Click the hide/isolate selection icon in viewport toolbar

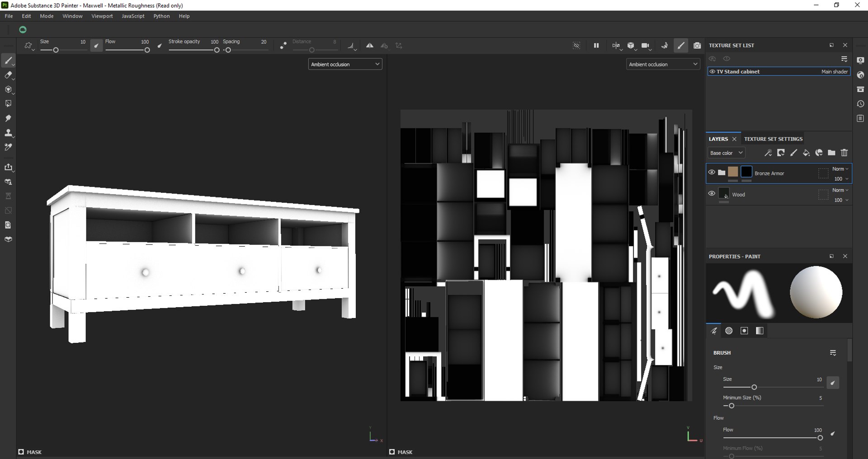tap(576, 46)
